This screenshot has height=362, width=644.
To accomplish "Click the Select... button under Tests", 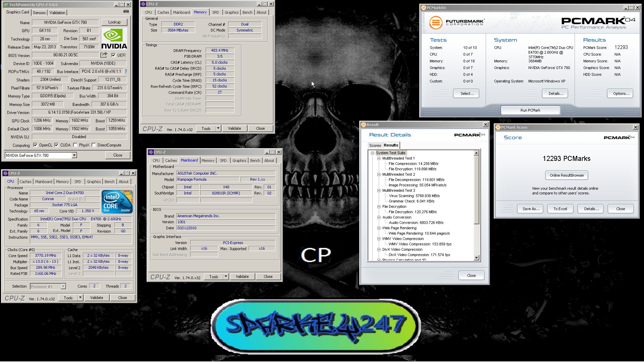I will (x=466, y=94).
